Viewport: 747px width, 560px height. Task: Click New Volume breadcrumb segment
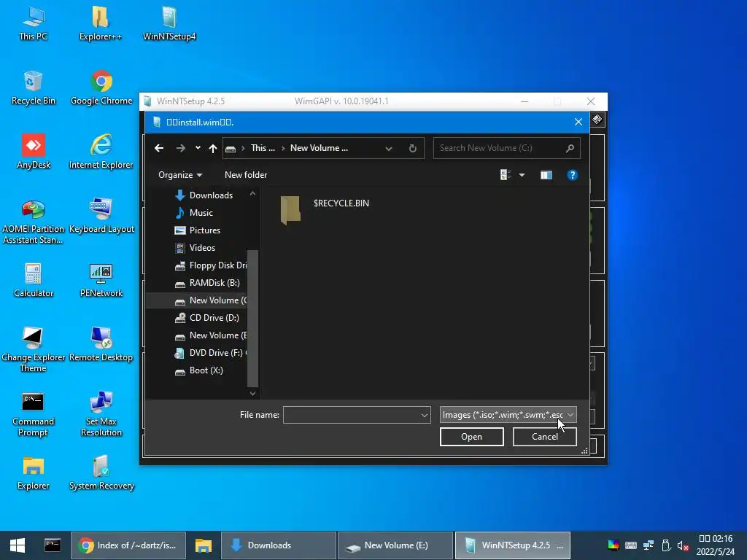[x=320, y=148]
